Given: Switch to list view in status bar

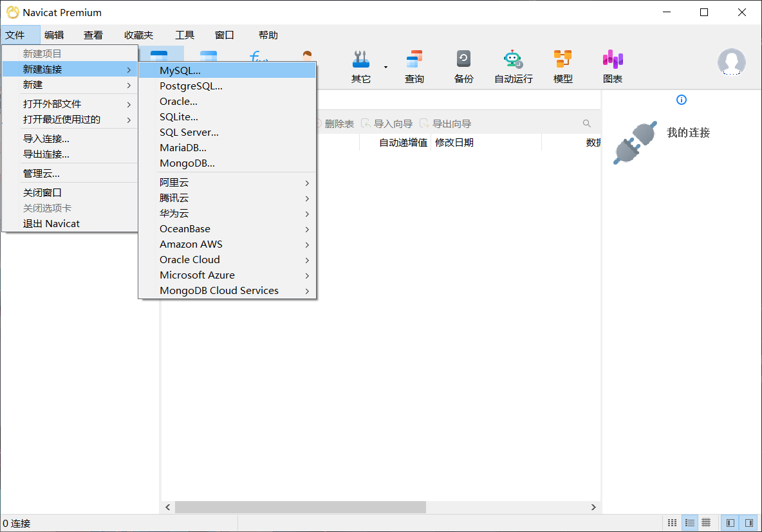Looking at the screenshot, I should 689,523.
